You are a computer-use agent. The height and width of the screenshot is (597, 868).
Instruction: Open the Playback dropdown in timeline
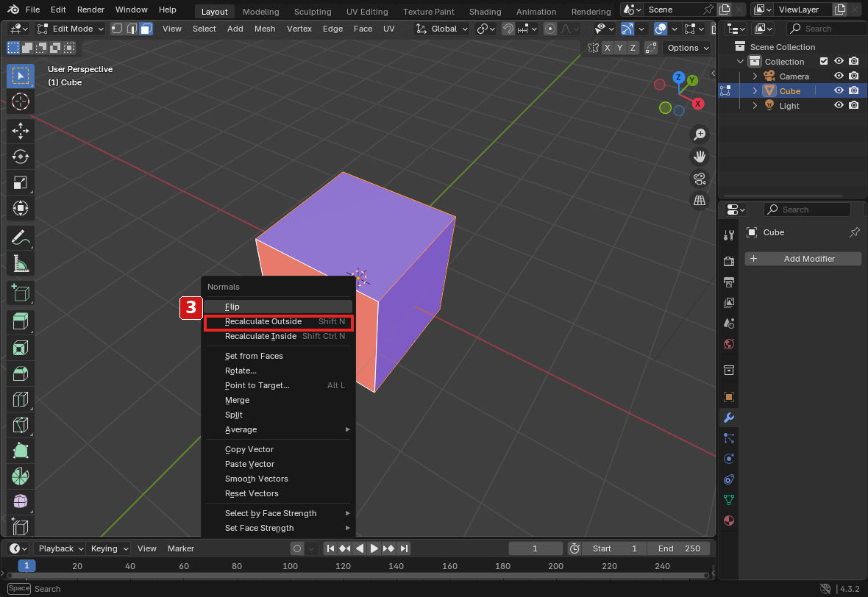[60, 548]
